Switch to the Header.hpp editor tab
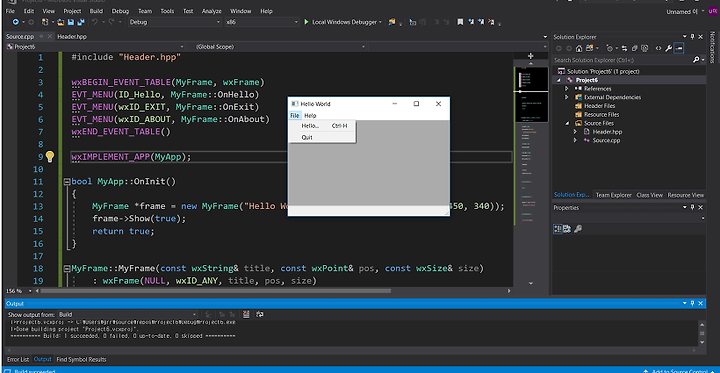The image size is (720, 373). 72,37
